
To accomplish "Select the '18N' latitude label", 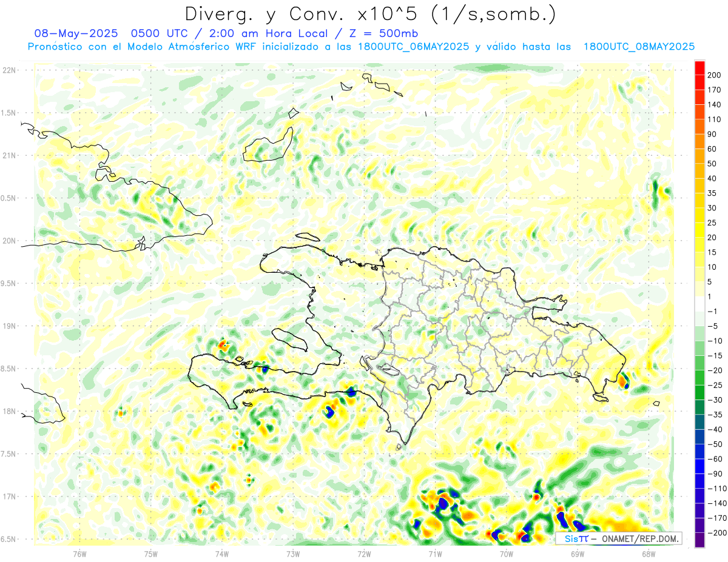I will (8, 412).
